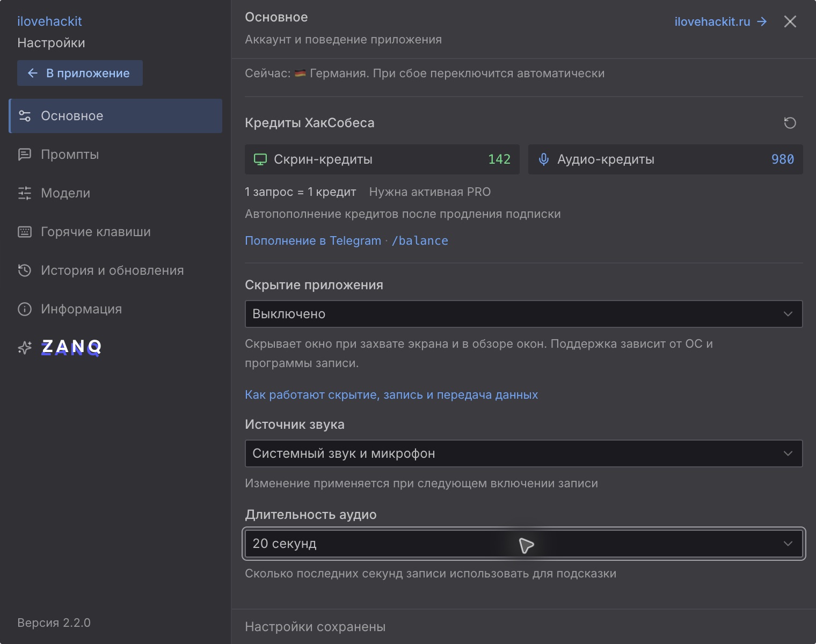This screenshot has height=644, width=816.
Task: Click the info circle icon next to Информация
Action: [25, 309]
